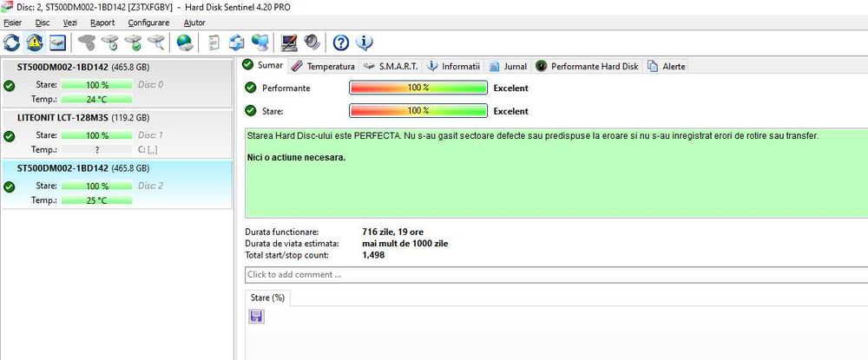Select first ST500DM002-1BD142 disk entry (Disc: 0)
This screenshot has width=868, height=360.
[x=116, y=83]
